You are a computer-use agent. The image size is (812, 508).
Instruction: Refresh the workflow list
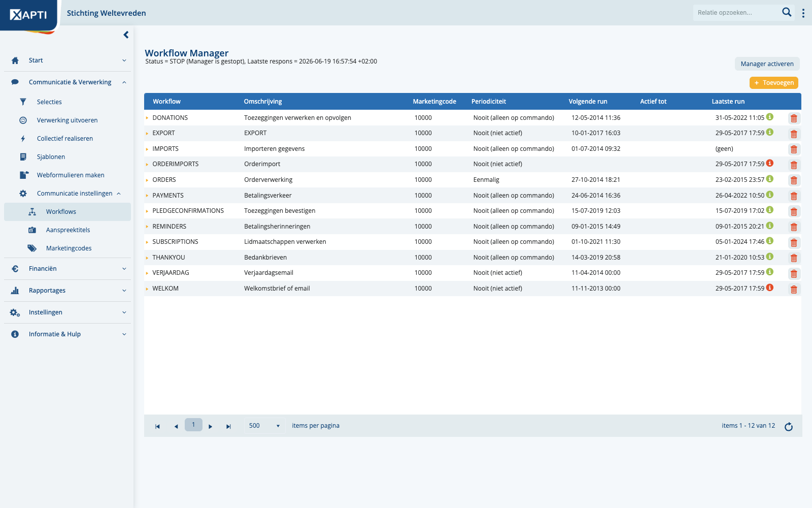pos(789,426)
